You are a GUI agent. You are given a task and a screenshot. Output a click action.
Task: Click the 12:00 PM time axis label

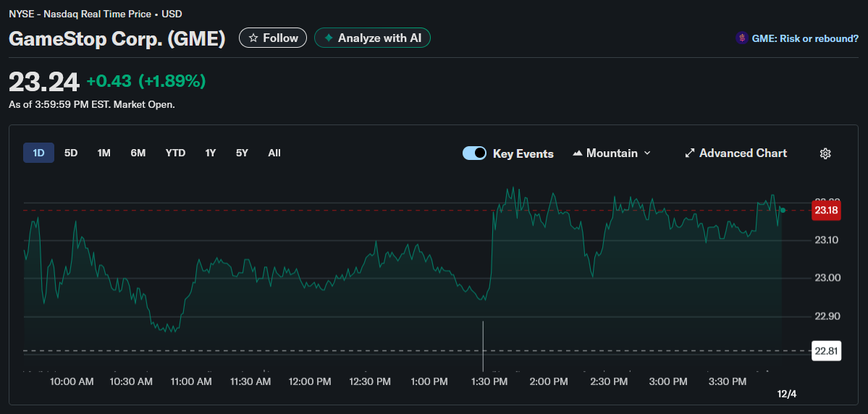(310, 382)
